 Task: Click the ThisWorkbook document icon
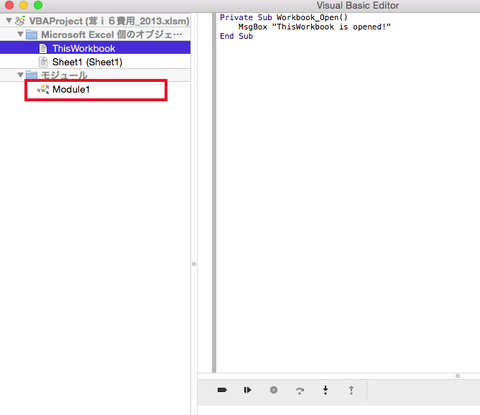point(43,48)
